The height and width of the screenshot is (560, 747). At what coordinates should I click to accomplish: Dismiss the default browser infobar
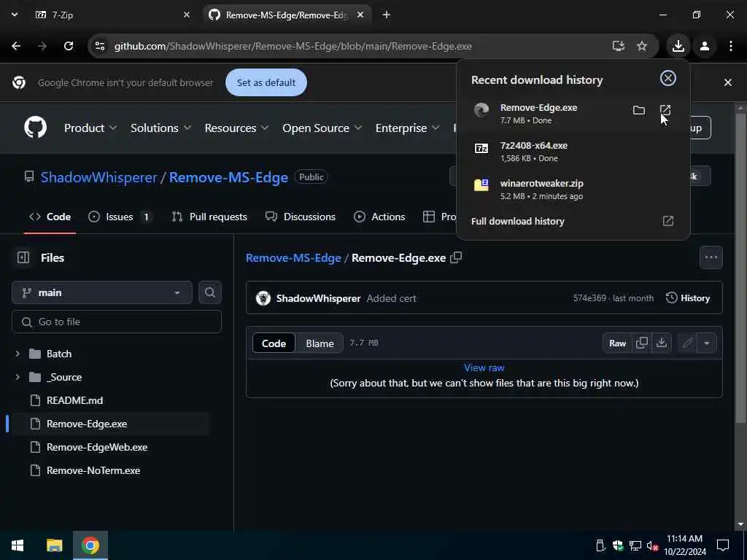[727, 82]
